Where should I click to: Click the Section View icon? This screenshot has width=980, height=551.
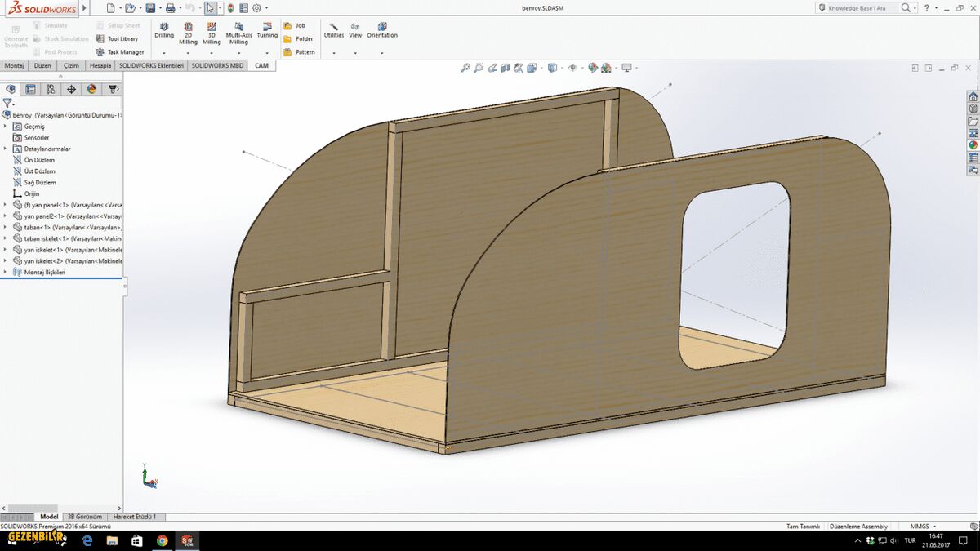tap(506, 68)
